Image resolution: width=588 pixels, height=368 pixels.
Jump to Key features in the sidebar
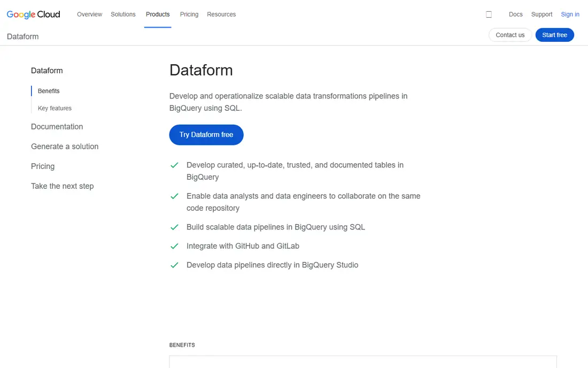point(55,108)
